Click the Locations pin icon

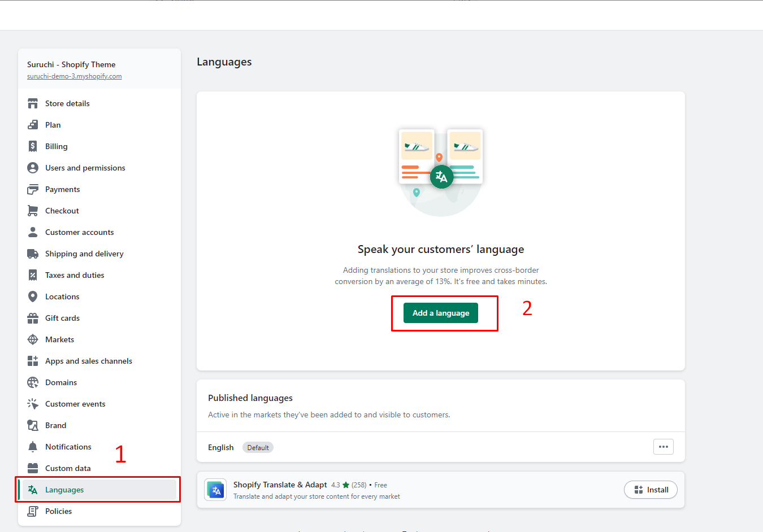[33, 296]
